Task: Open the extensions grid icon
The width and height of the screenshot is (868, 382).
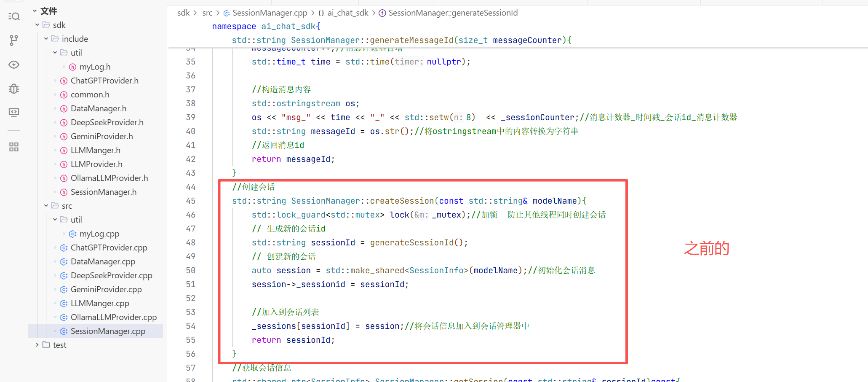Action: (14, 147)
